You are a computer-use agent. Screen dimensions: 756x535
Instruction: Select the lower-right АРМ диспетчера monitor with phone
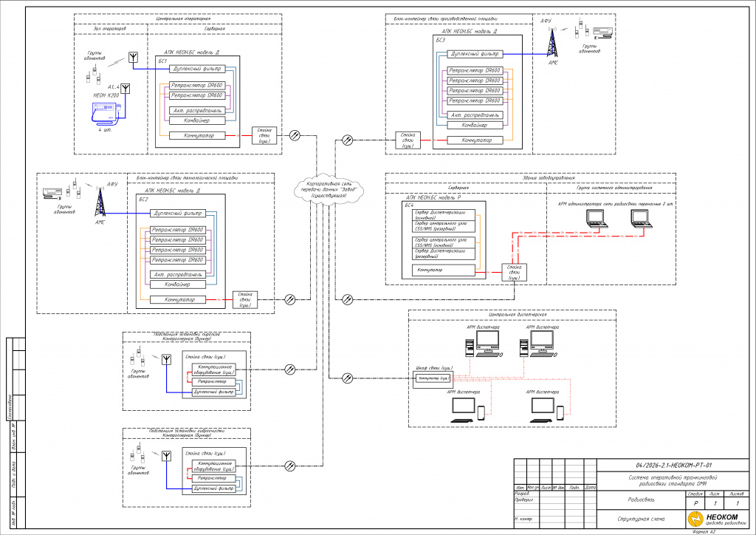point(546,410)
